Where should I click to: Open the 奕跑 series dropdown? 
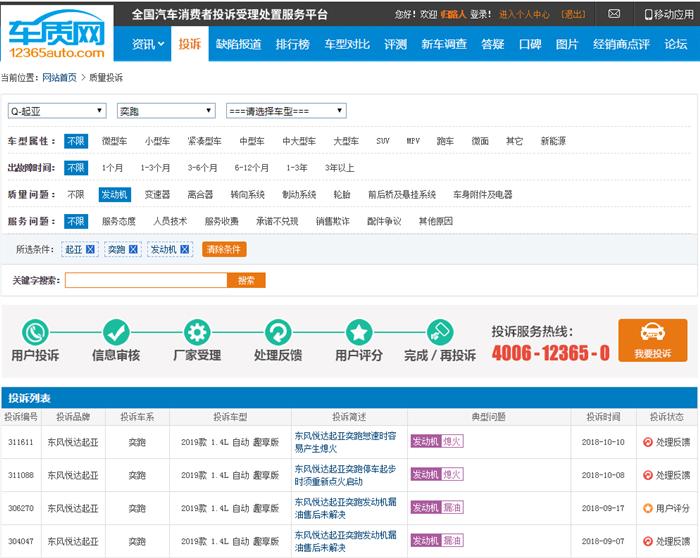click(166, 111)
